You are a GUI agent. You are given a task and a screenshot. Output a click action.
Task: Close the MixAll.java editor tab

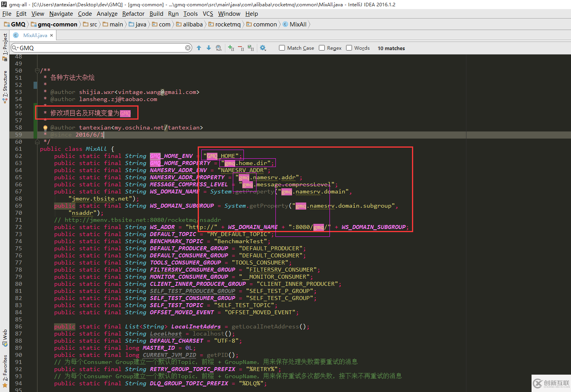51,36
